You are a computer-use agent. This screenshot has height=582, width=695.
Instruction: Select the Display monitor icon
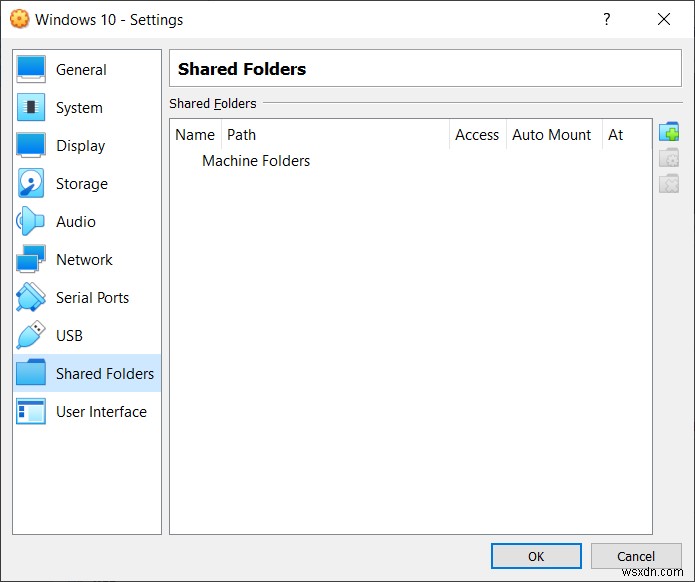(31, 145)
